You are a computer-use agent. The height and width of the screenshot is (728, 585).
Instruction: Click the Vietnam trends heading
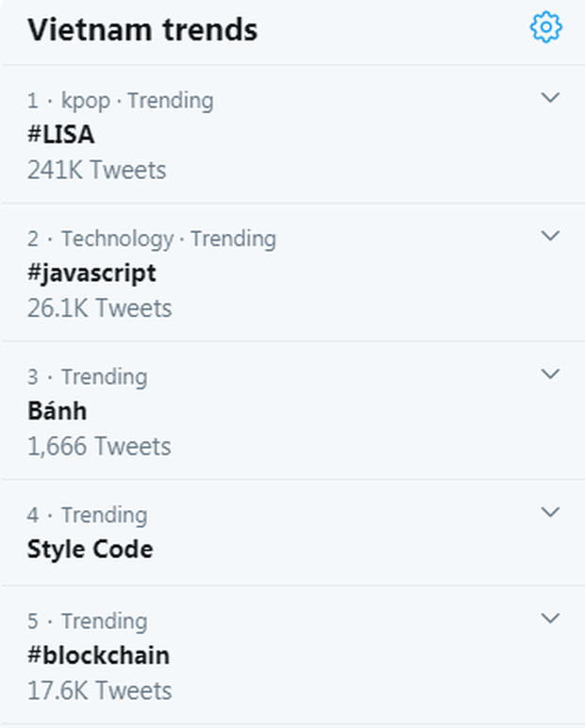(142, 30)
